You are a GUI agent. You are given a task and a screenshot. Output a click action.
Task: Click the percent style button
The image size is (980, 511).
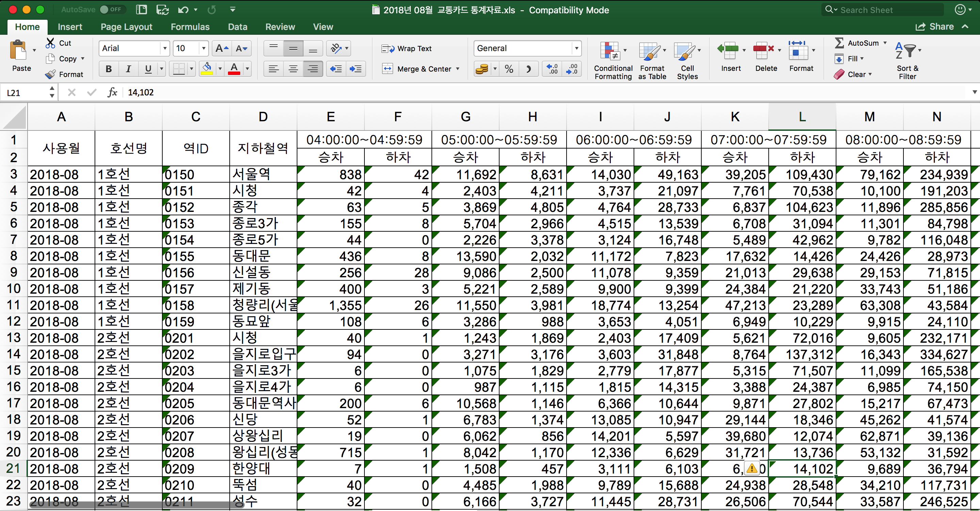point(509,69)
